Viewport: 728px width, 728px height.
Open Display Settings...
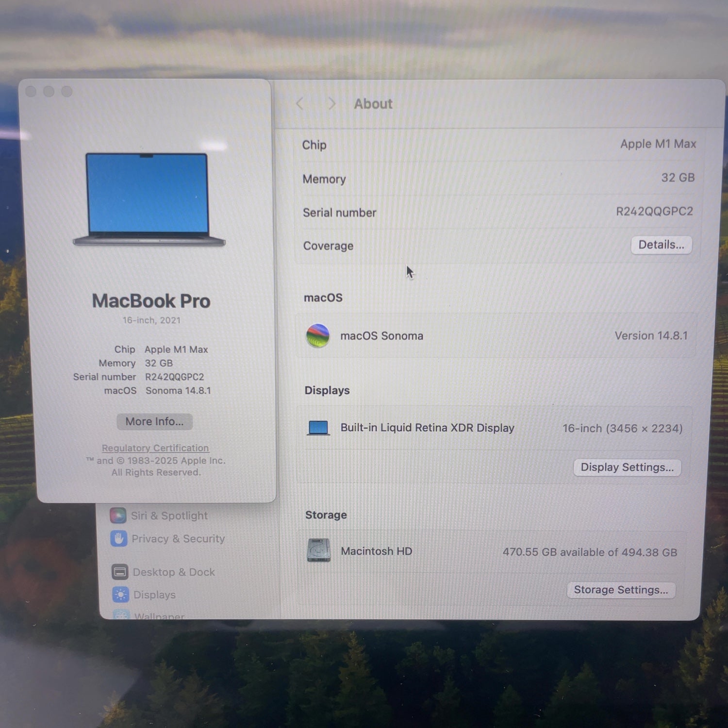click(x=627, y=467)
